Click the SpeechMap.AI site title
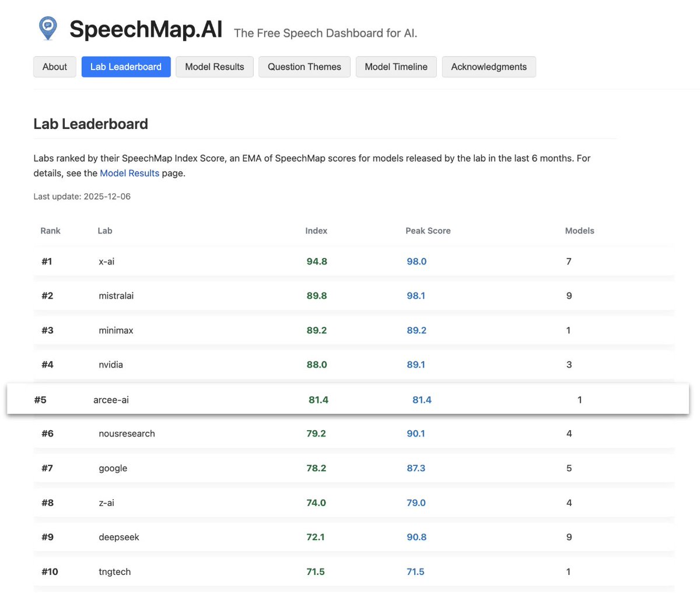Viewport: 700px width, 596px height. (x=146, y=29)
